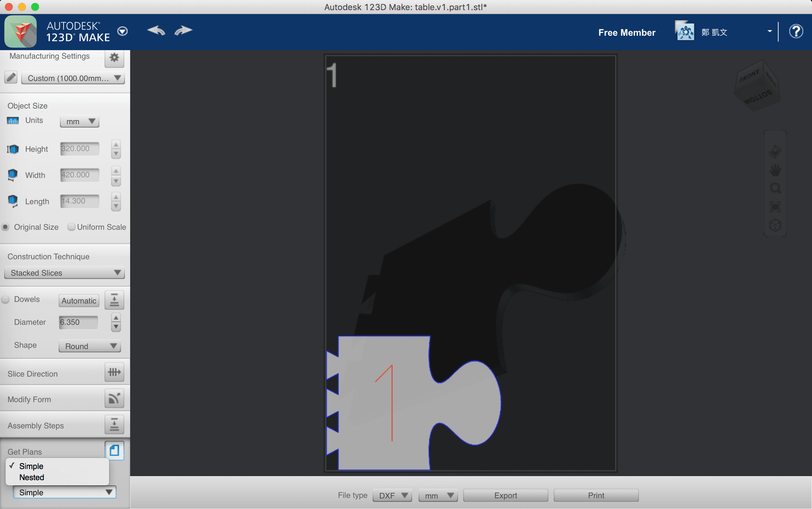Image resolution: width=812 pixels, height=509 pixels.
Task: Open Manufacturing Settings gear
Action: [114, 58]
